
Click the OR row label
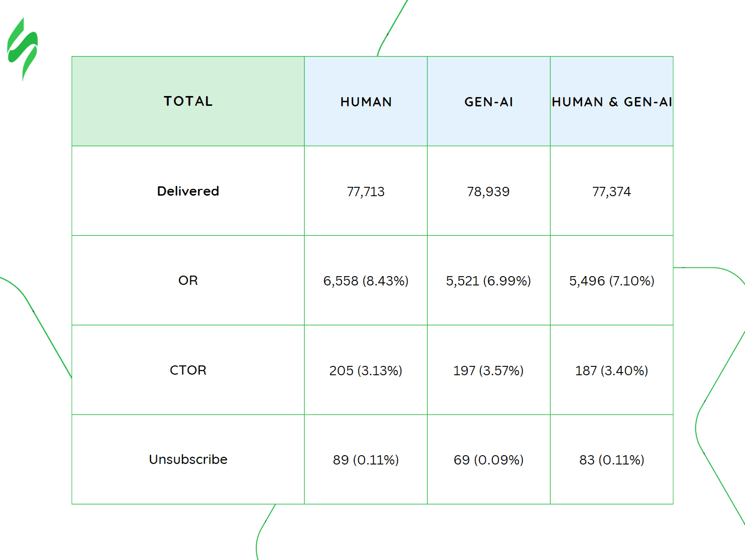[x=188, y=280]
